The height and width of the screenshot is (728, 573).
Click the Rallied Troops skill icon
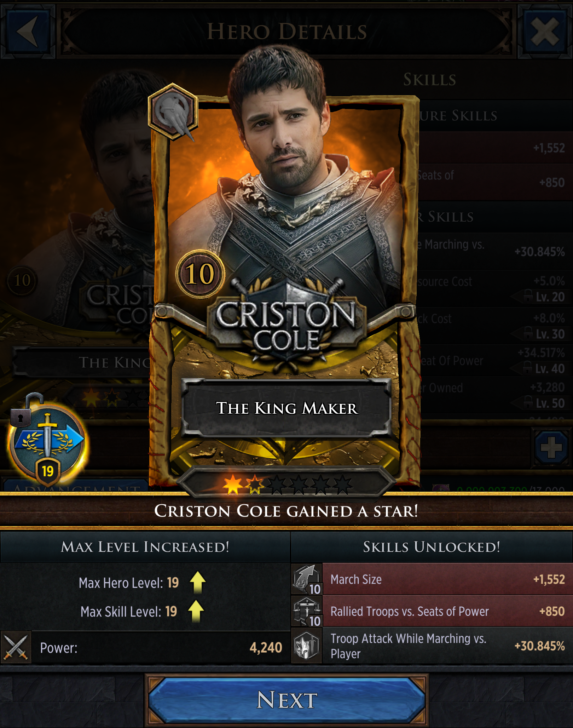(x=306, y=611)
